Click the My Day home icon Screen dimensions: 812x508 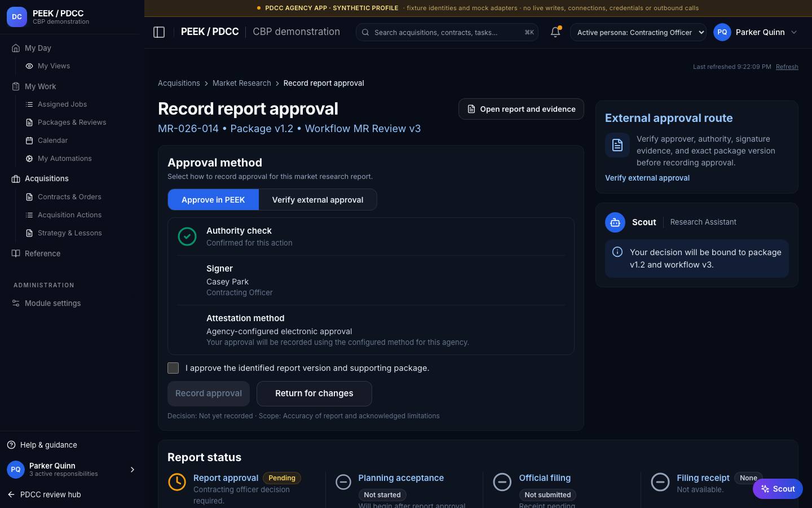coord(16,48)
